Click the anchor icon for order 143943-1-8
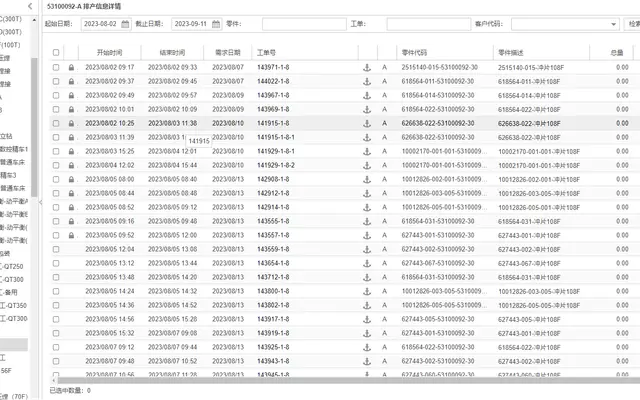Image resolution: width=640 pixels, height=400 pixels. point(367,362)
